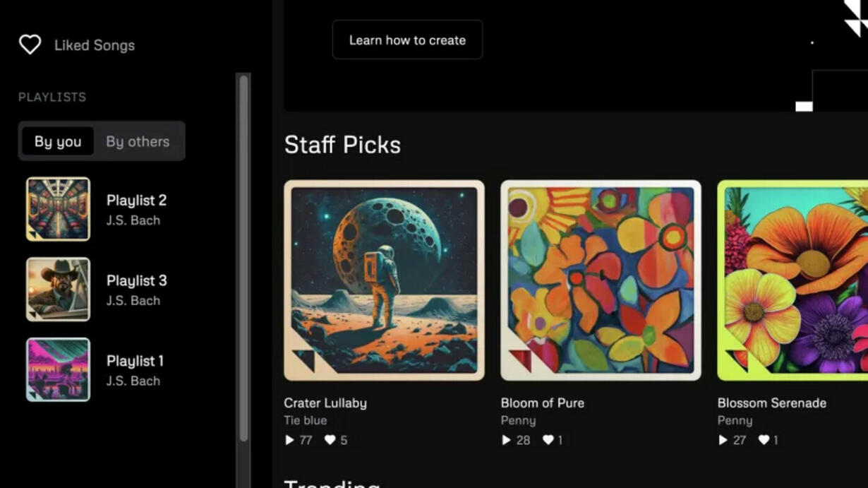Open the Crater Lullaby astronaut cover art
868x488 pixels.
click(384, 280)
